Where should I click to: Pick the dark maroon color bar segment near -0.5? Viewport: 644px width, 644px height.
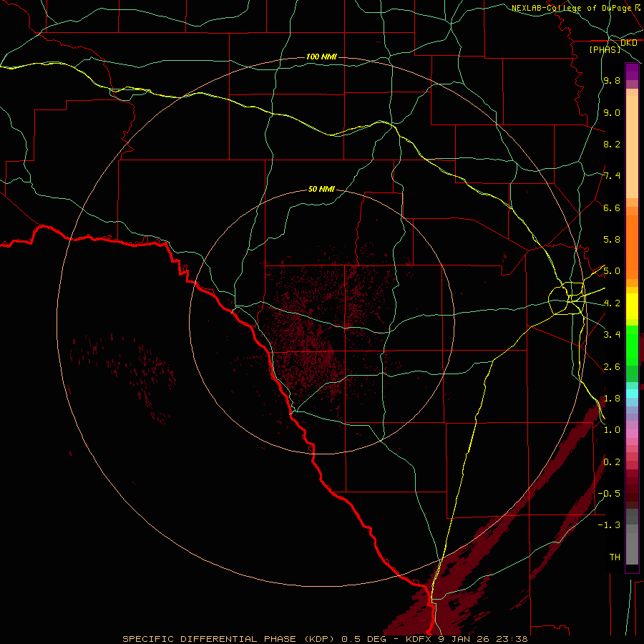tap(632, 497)
